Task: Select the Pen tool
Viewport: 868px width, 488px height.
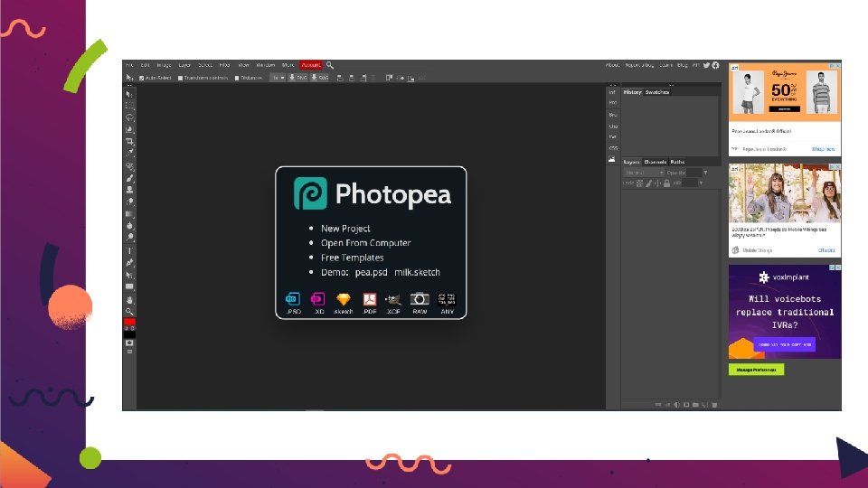Action: point(129,263)
